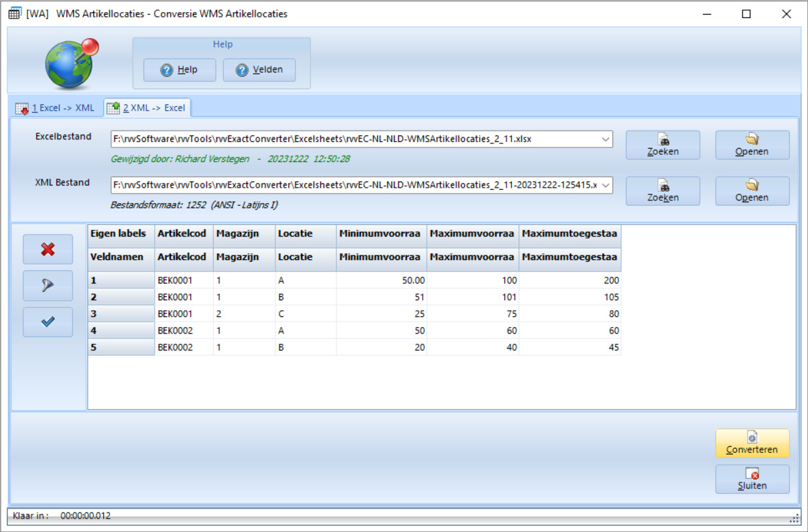Open the Velden help button

click(x=259, y=70)
